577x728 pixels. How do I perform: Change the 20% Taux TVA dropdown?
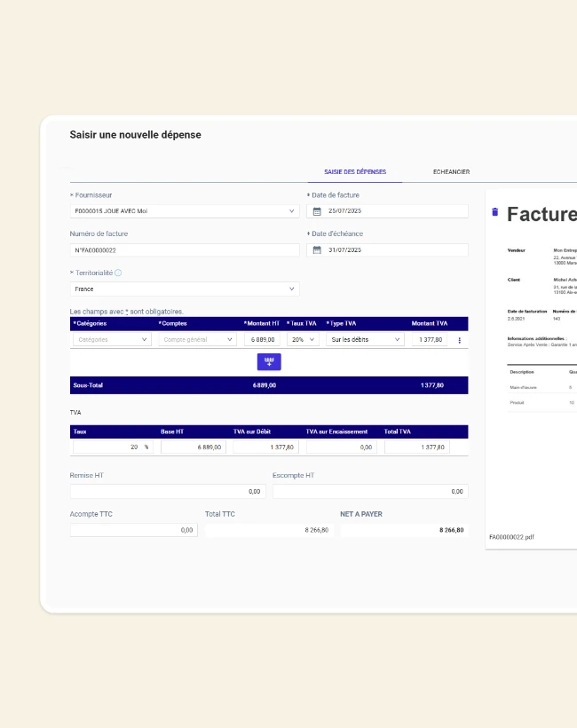pos(303,339)
